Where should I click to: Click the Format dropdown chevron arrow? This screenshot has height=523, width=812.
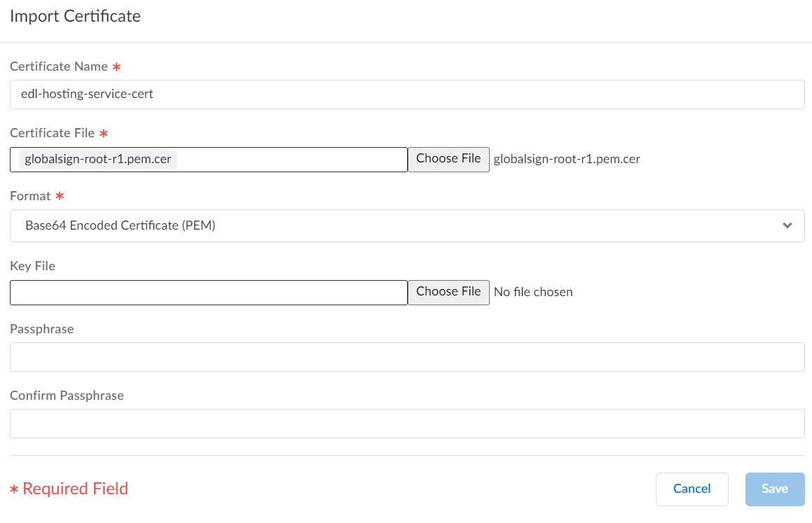coord(787,225)
